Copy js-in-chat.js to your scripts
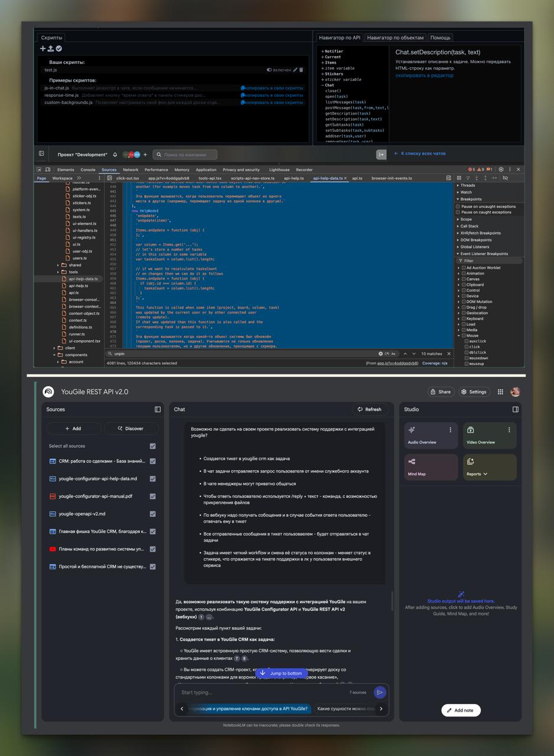Image resolution: width=554 pixels, height=756 pixels. coord(272,88)
